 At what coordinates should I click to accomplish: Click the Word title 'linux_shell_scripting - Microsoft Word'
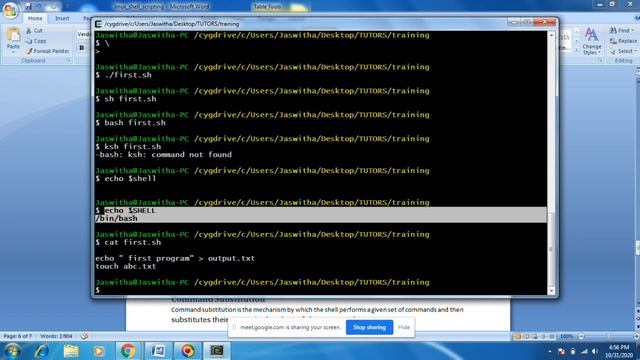coord(161,7)
